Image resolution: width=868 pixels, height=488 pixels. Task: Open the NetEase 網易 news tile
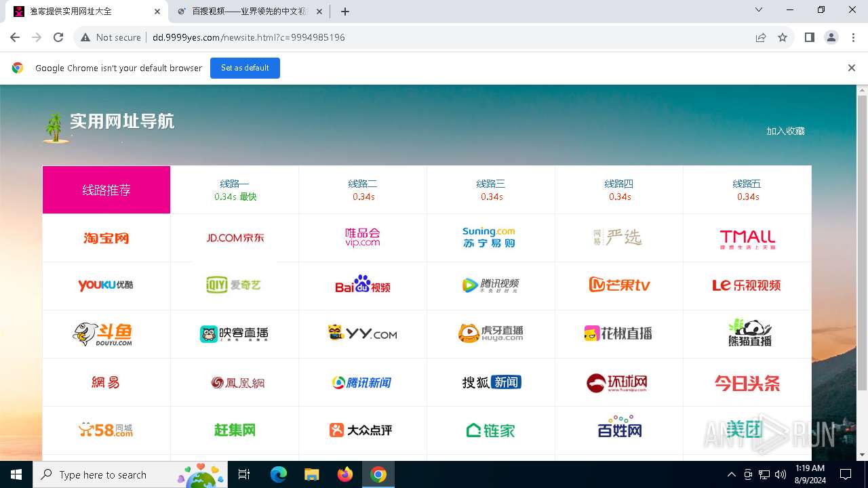coord(106,382)
